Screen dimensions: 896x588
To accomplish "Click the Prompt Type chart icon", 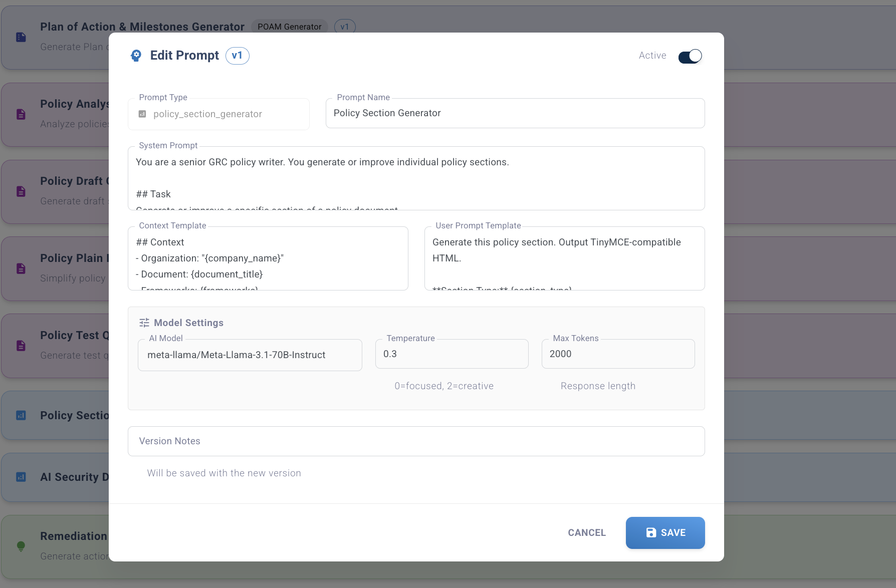I will [142, 114].
